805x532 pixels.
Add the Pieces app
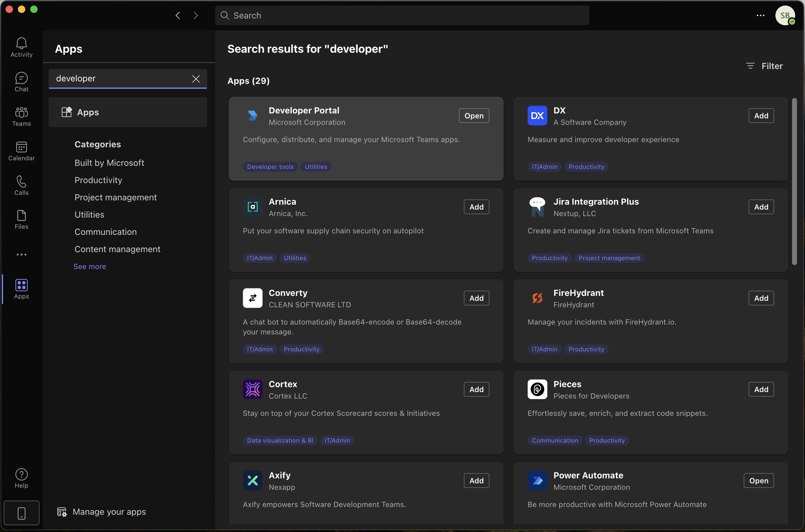coord(761,390)
